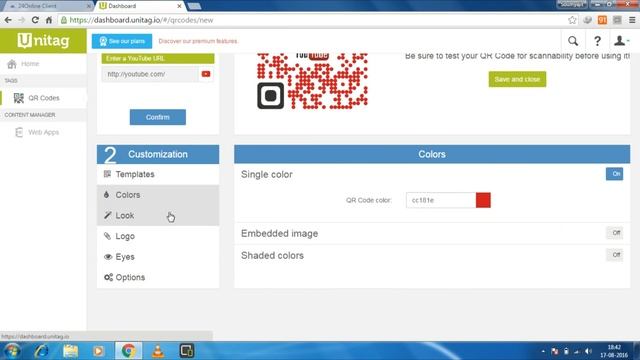The height and width of the screenshot is (360, 640).
Task: Select Eyes customization option
Action: 158,257
